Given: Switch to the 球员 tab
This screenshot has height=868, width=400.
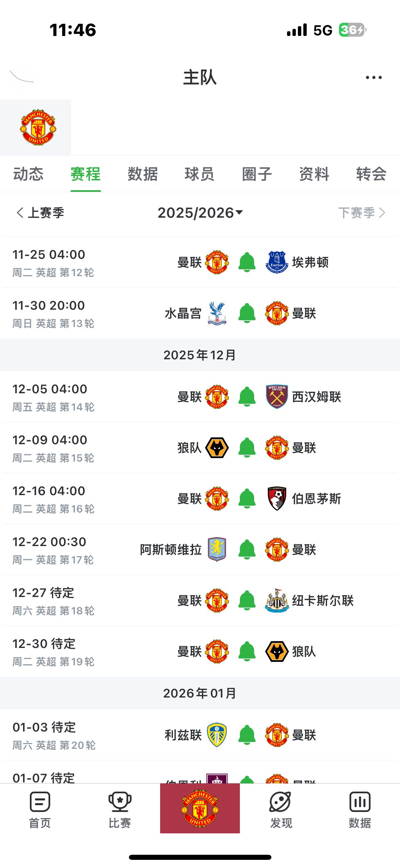Looking at the screenshot, I should tap(199, 174).
